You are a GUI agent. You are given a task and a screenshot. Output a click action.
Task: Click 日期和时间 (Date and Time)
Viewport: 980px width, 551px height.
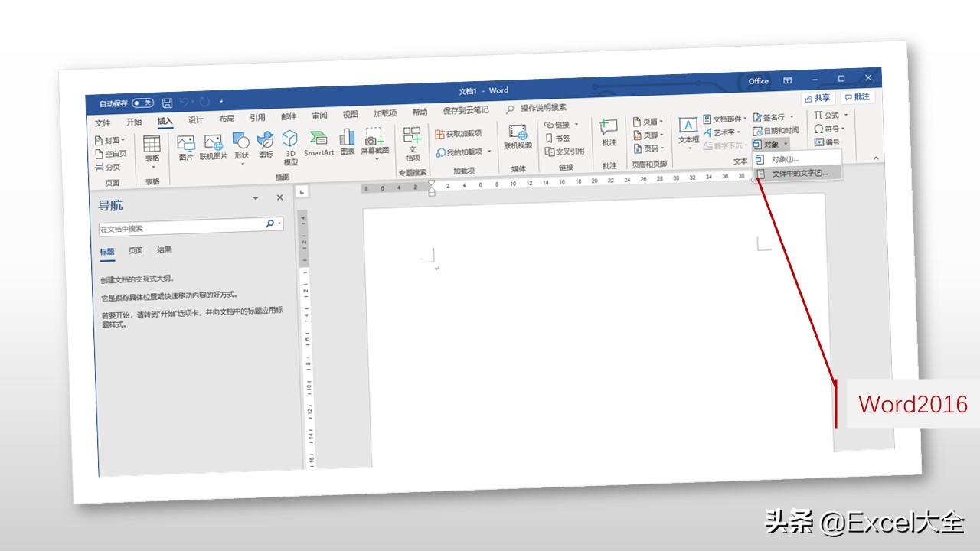coord(776,131)
